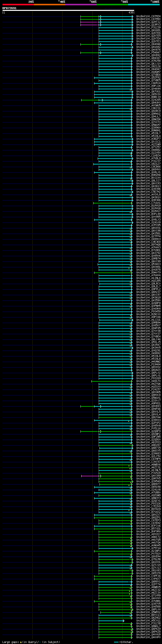Select subject label UniRef100_O24265

(148, 100)
